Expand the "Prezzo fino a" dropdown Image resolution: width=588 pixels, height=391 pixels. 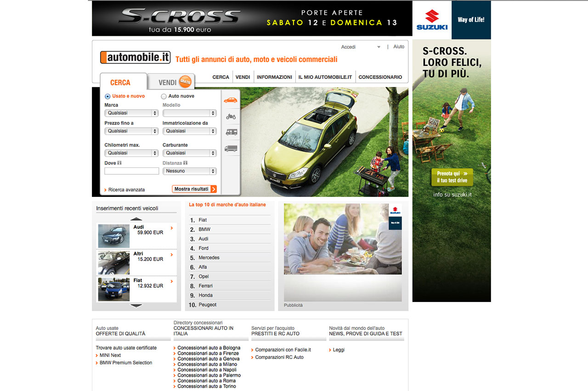click(x=131, y=131)
